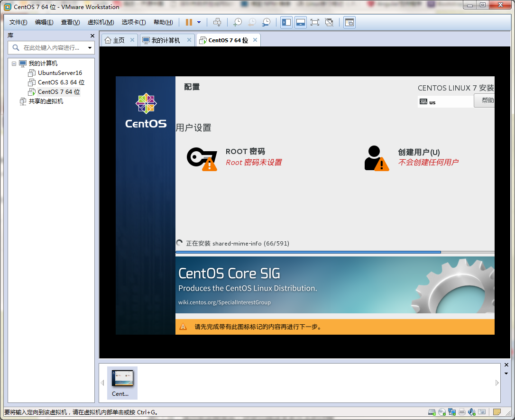
Task: Click the create user person icon
Action: pyautogui.click(x=377, y=158)
